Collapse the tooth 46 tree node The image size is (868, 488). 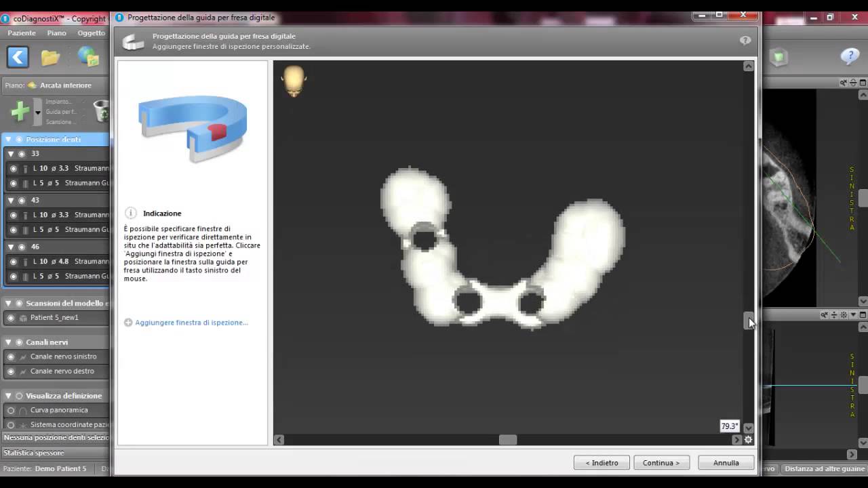point(11,247)
